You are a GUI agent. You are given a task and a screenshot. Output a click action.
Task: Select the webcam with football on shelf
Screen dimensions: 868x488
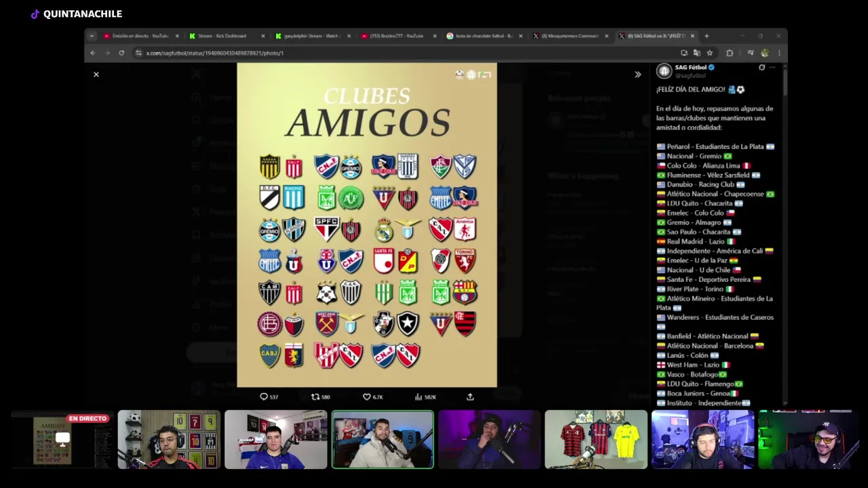169,439
